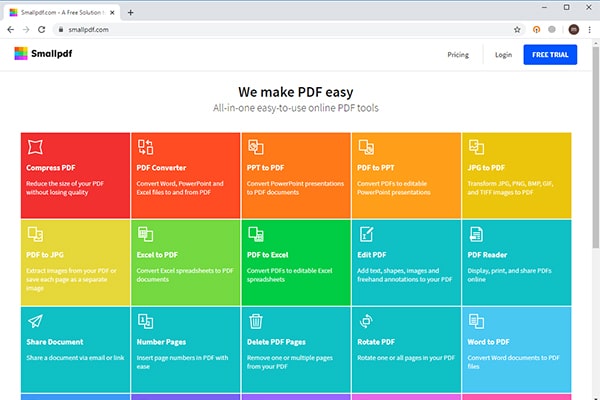
Task: Click the Excel to PDF icon
Action: pyautogui.click(x=145, y=234)
